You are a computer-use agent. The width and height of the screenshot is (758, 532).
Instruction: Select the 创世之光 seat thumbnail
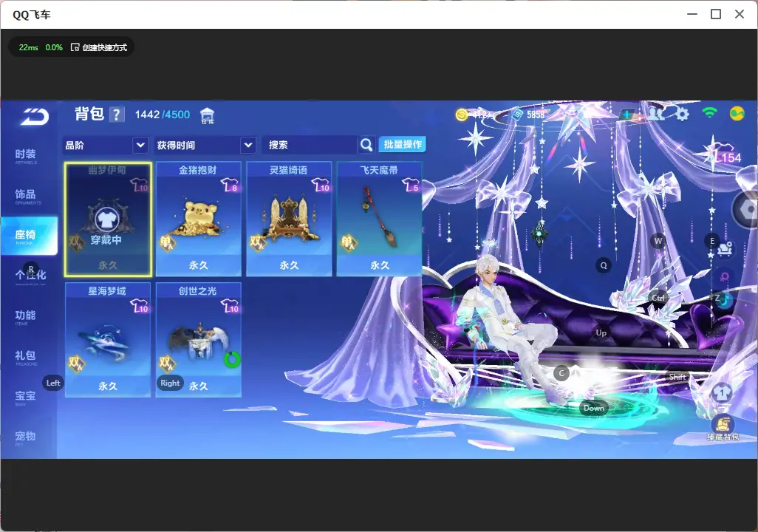click(x=198, y=341)
